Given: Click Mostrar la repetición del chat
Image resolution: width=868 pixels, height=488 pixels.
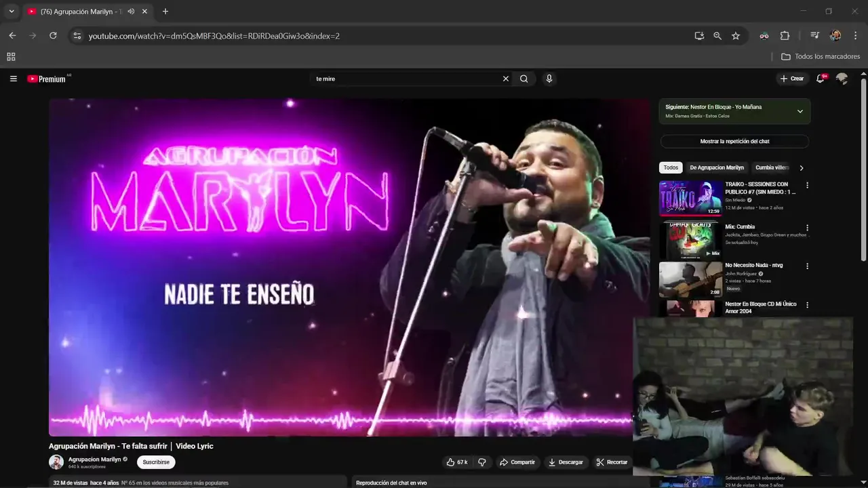Looking at the screenshot, I should pyautogui.click(x=734, y=142).
